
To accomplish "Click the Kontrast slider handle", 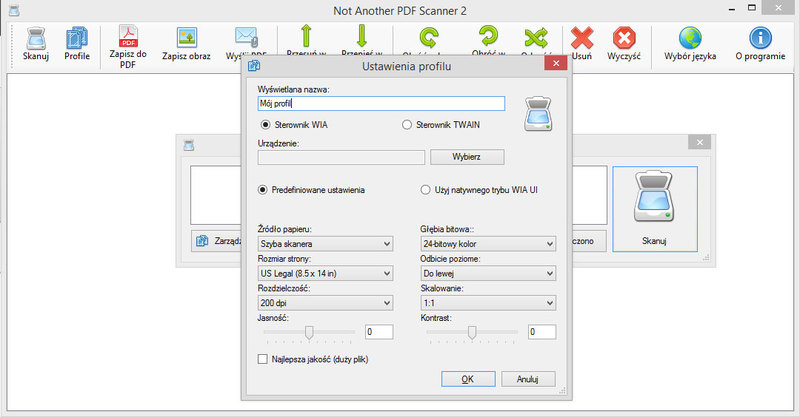I will [x=472, y=333].
